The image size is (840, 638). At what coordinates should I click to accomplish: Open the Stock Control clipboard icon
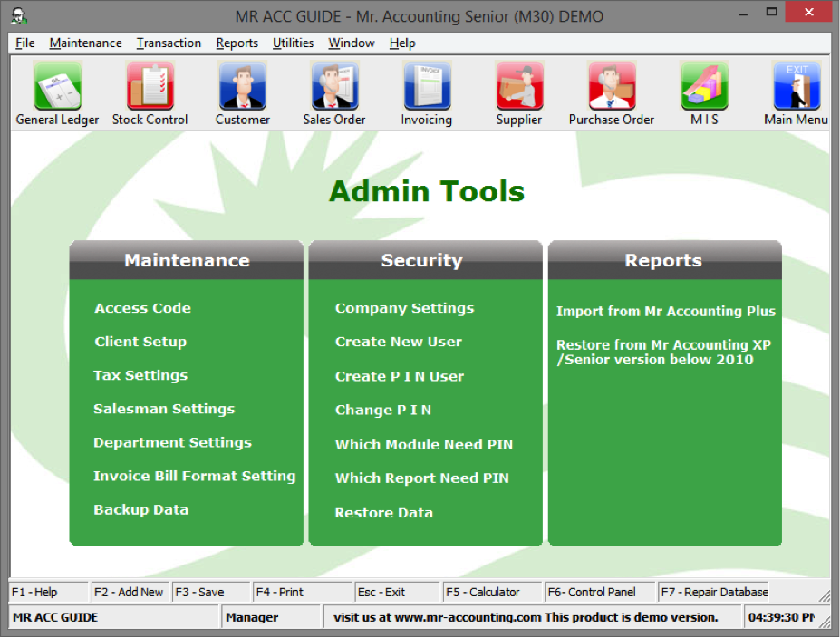coord(150,86)
